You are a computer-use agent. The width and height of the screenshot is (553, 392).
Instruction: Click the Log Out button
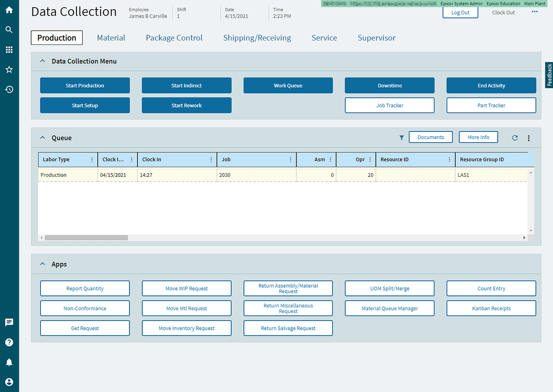click(x=460, y=12)
